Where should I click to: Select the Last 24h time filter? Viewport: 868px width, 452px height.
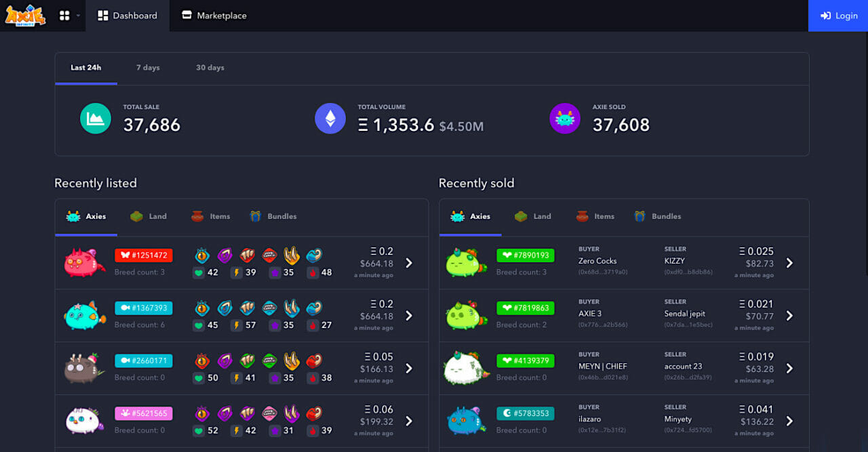86,68
